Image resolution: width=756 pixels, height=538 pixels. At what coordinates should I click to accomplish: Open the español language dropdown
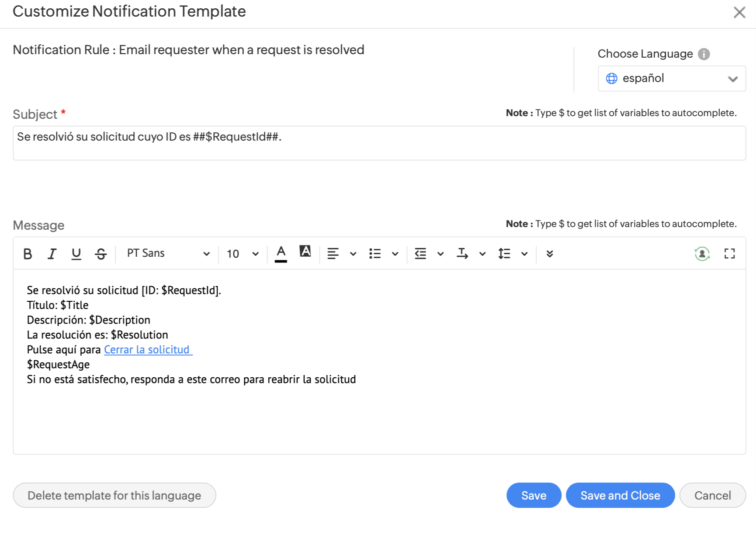[x=671, y=79]
